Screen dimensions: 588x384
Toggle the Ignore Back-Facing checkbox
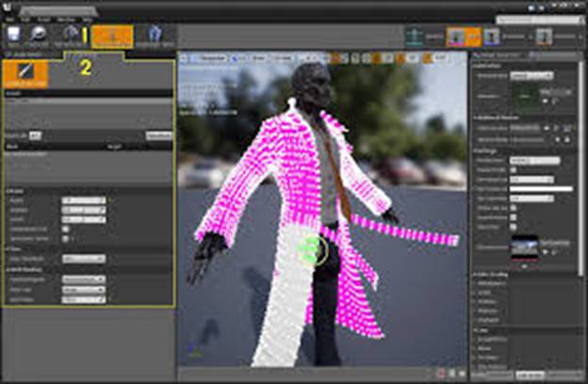coord(66,238)
